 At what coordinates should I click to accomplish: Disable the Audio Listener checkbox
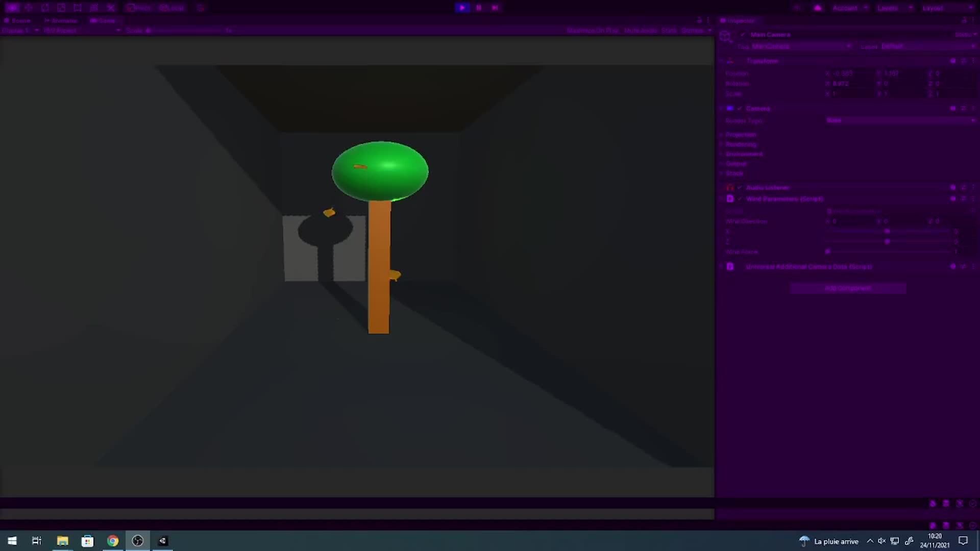tap(740, 188)
